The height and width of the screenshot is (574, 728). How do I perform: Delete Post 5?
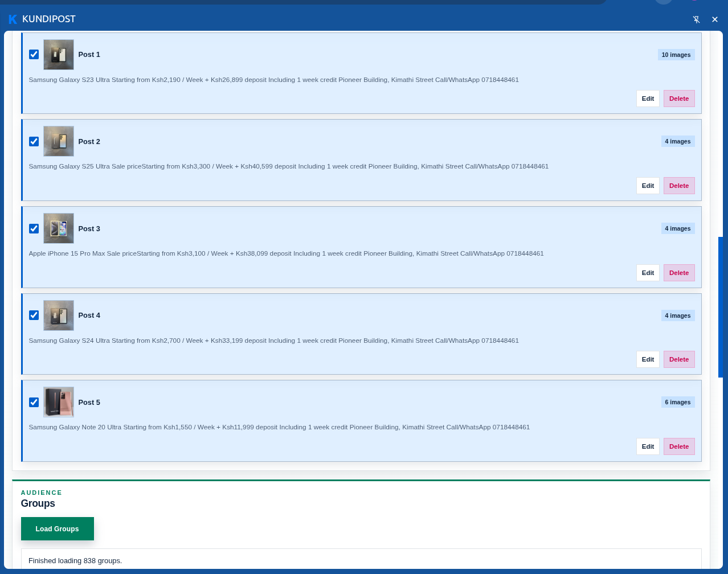tap(679, 446)
